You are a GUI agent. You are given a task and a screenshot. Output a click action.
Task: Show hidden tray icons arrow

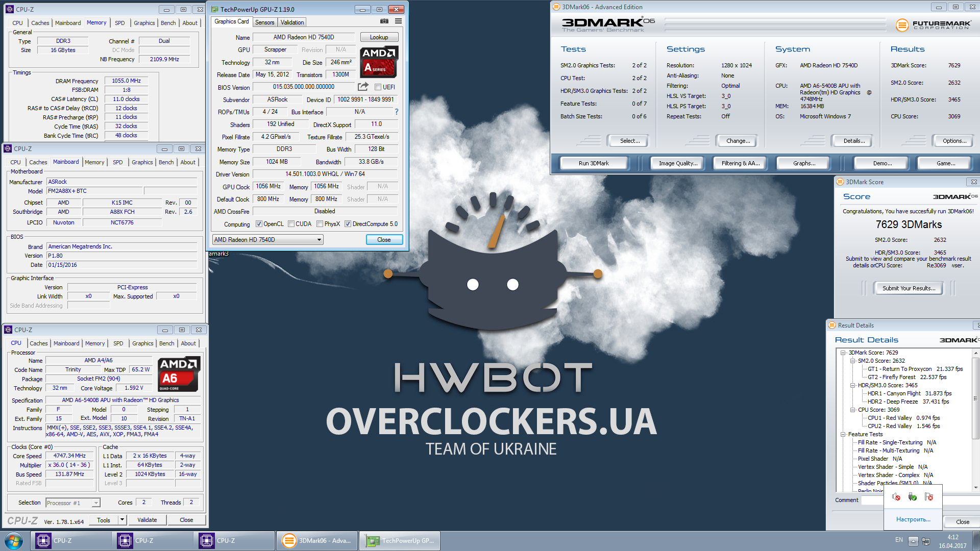click(x=913, y=541)
